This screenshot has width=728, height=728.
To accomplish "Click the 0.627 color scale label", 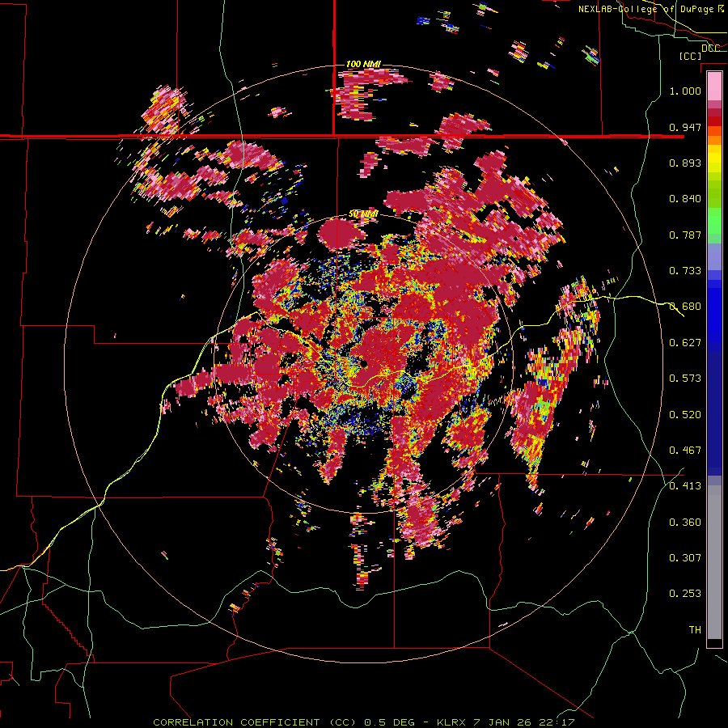I will point(685,343).
